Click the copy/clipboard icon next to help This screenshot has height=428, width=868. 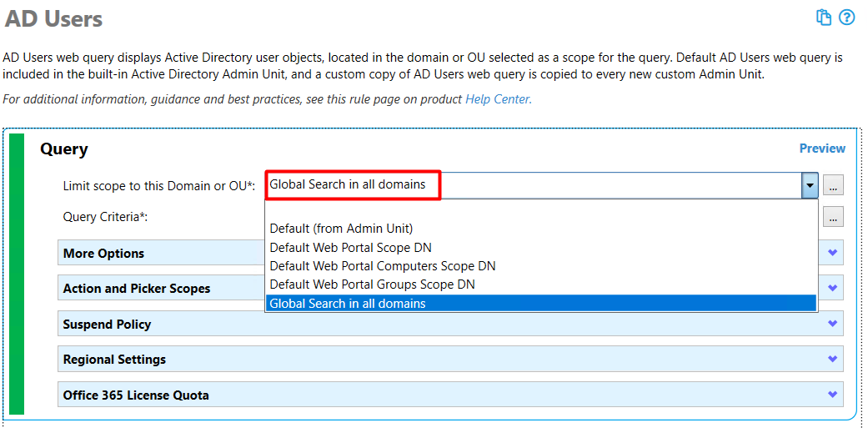[x=825, y=18]
